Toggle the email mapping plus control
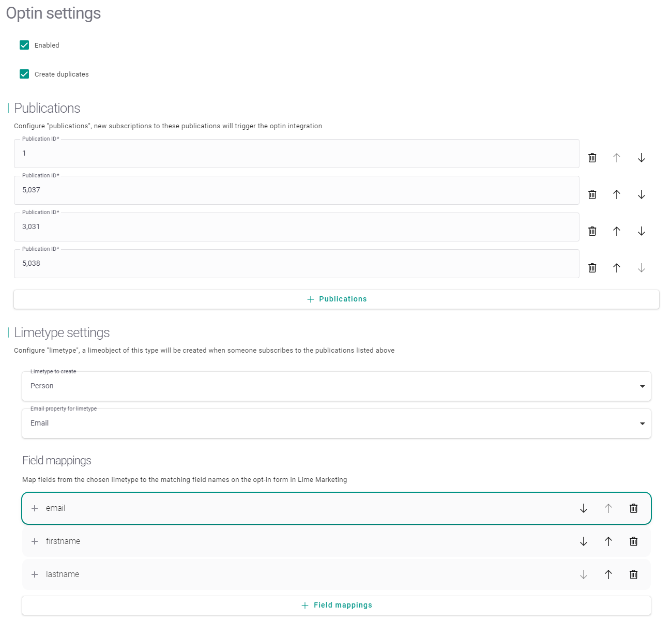Viewport: 672px width, 621px height. click(x=35, y=508)
